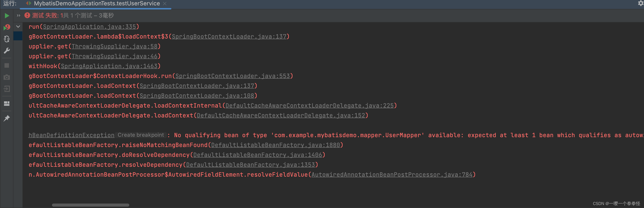Screen dimensions: 644x208
Task: Open SpringApplication.java:335 link
Action: pyautogui.click(x=89, y=26)
